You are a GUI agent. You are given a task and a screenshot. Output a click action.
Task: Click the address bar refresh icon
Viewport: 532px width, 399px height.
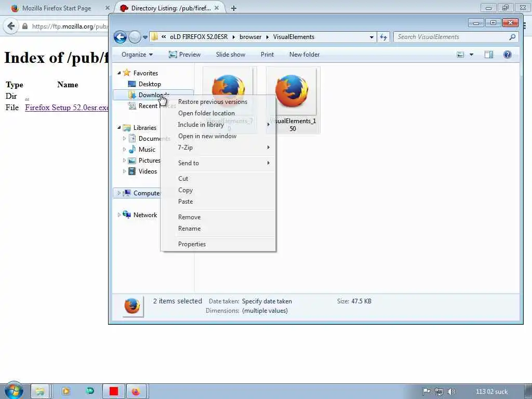pyautogui.click(x=383, y=37)
